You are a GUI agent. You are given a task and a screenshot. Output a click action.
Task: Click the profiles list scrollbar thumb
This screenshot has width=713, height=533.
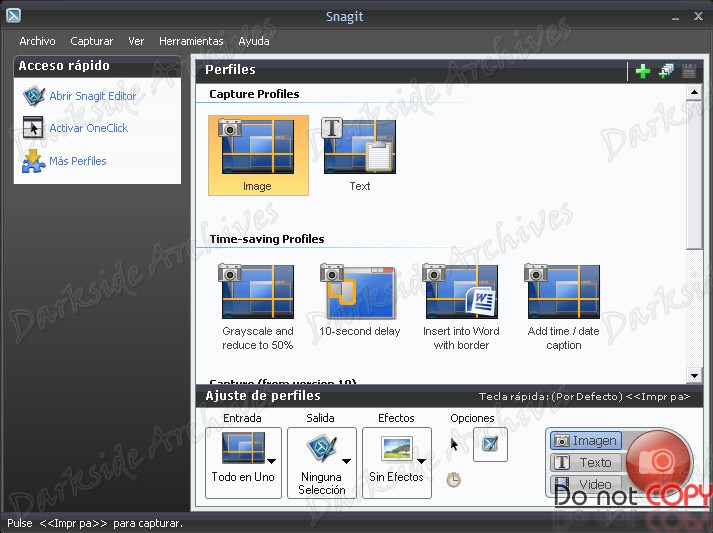point(694,175)
